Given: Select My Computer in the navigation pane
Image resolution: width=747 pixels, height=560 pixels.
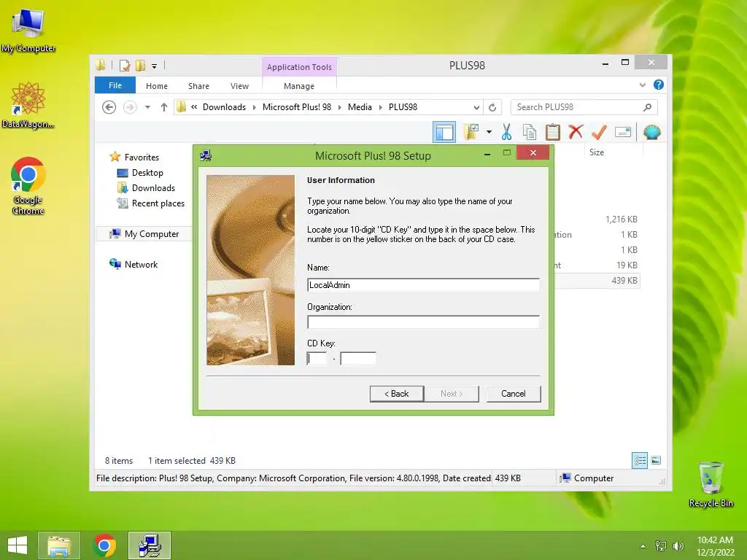Looking at the screenshot, I should 152,234.
